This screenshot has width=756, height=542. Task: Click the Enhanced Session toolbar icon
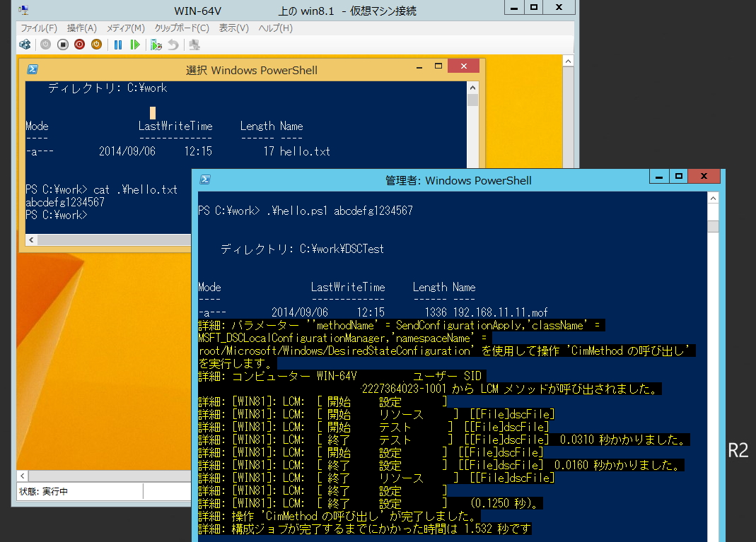(194, 45)
